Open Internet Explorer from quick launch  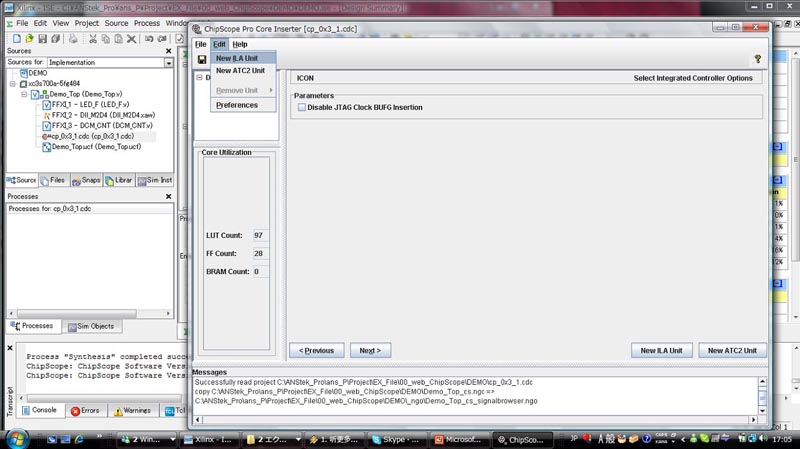point(79,439)
